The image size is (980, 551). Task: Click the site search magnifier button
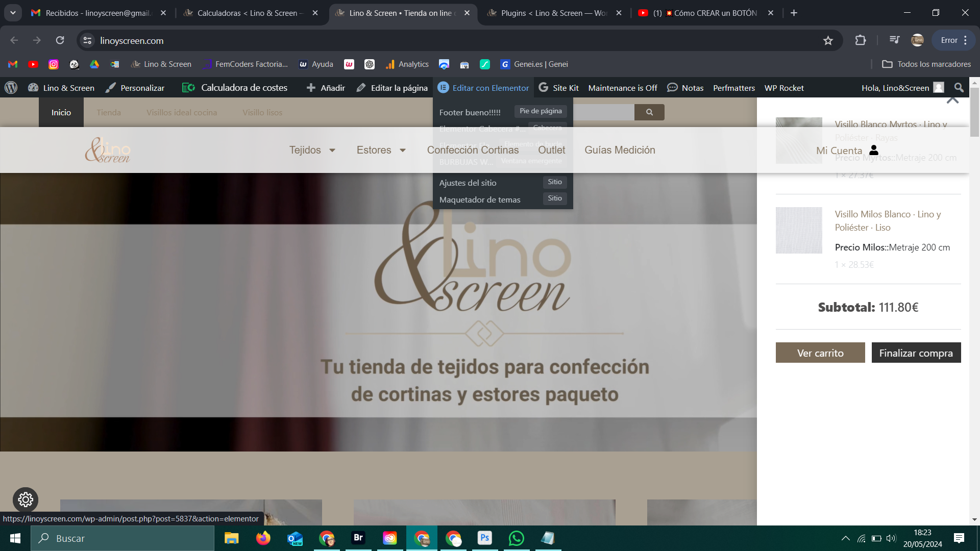[x=649, y=112]
